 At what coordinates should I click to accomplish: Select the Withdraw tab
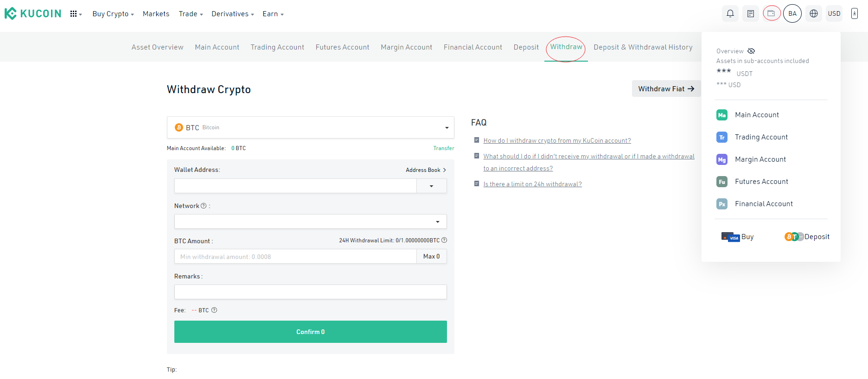coord(566,47)
